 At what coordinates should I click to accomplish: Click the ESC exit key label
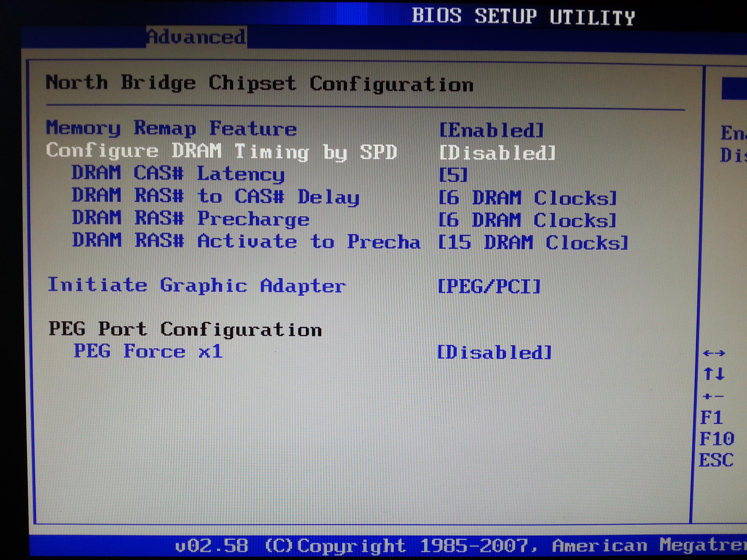tap(716, 460)
